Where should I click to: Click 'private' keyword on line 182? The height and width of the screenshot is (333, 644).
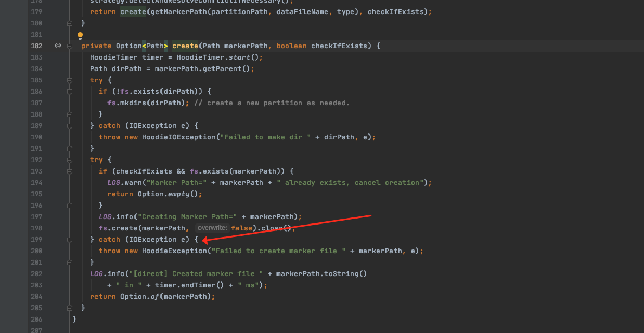tap(96, 46)
